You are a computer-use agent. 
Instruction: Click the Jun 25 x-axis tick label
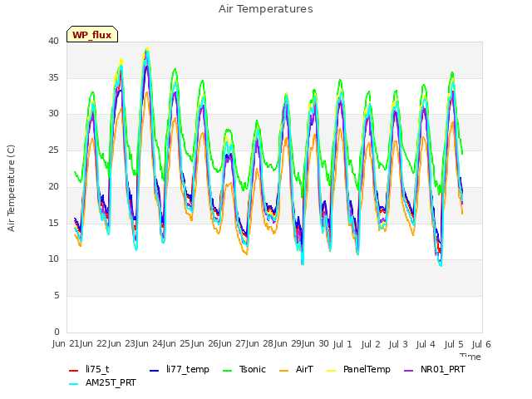(x=178, y=344)
